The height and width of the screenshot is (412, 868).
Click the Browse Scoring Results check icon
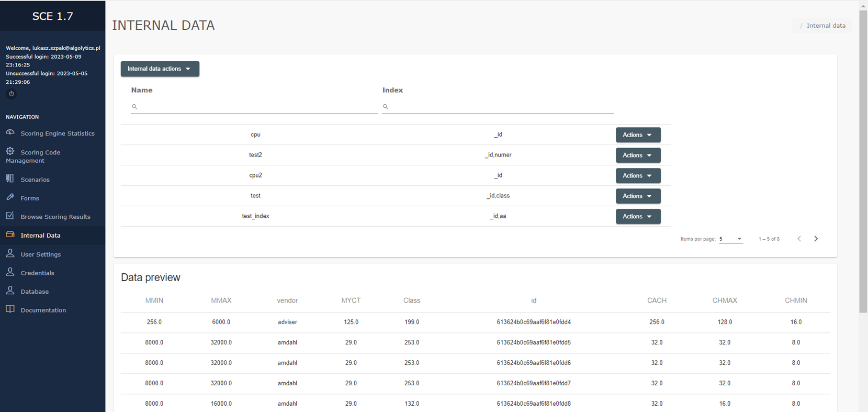coord(10,216)
